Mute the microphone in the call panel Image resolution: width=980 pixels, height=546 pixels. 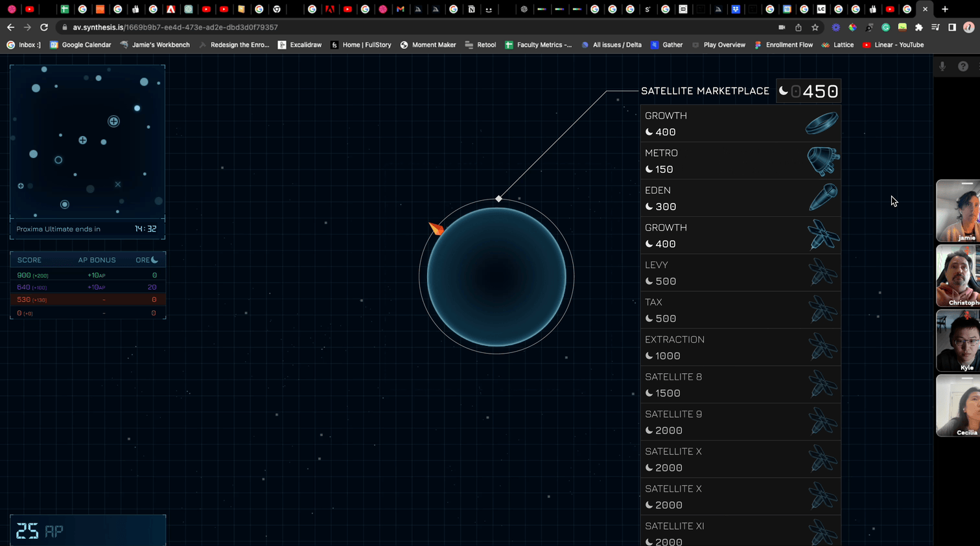pyautogui.click(x=942, y=66)
